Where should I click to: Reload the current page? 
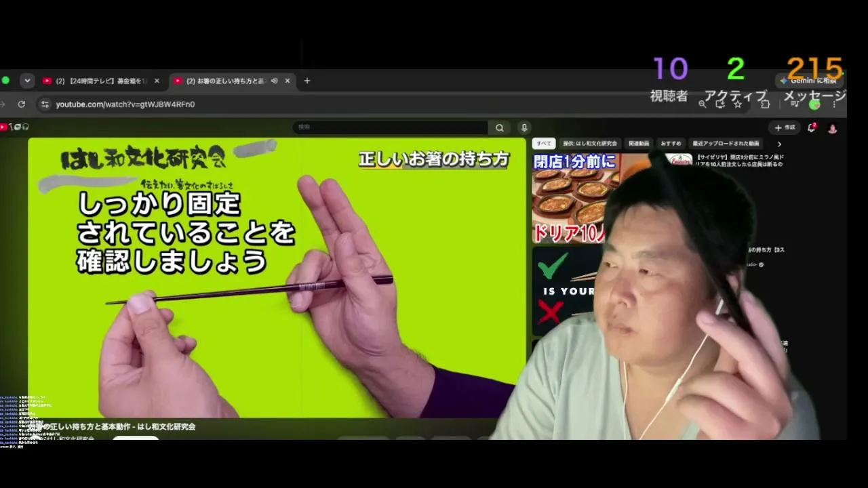coord(22,104)
